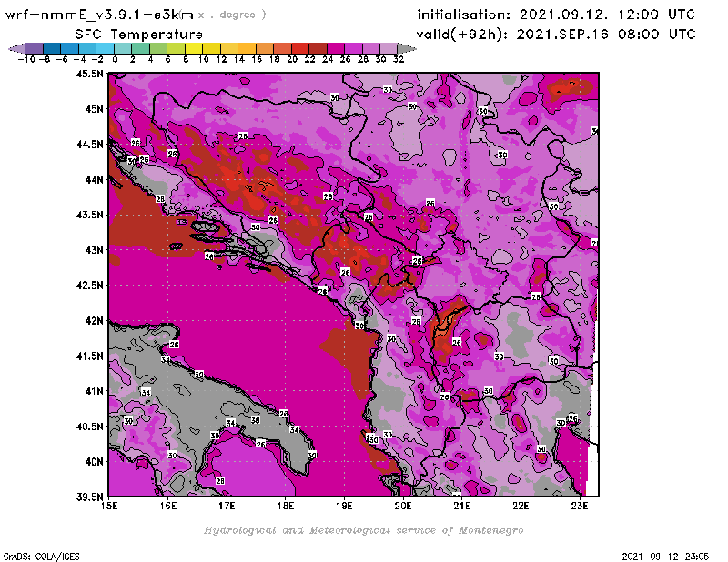Screen dimensions: 728x562
Task: Click the 39.5N latitude axis label
Action: tap(89, 497)
